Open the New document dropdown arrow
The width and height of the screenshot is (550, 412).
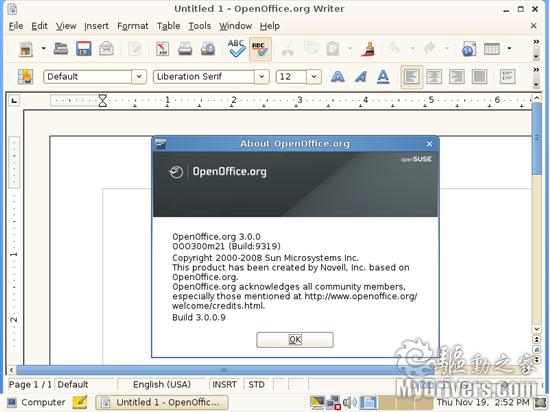(x=43, y=48)
